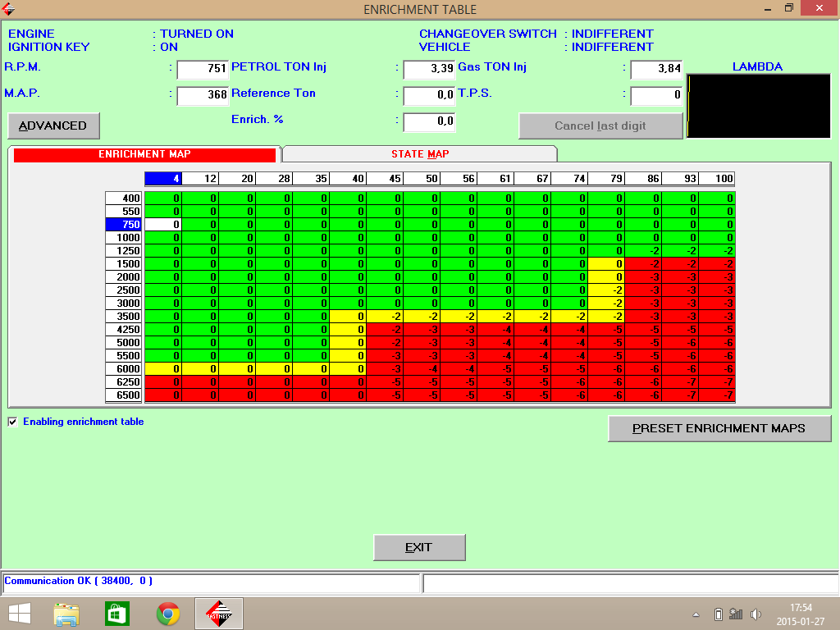Select RPM row header 6500
The width and height of the screenshot is (840, 630).
click(124, 395)
